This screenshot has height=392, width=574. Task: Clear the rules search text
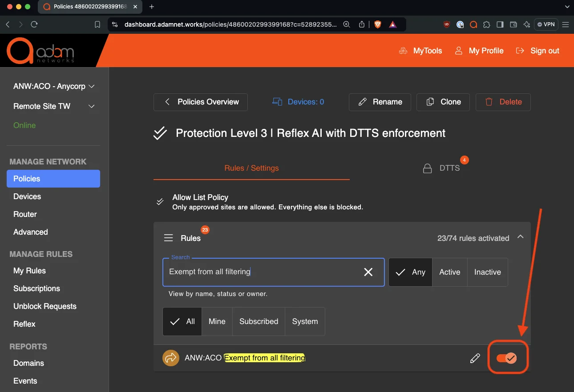(368, 272)
